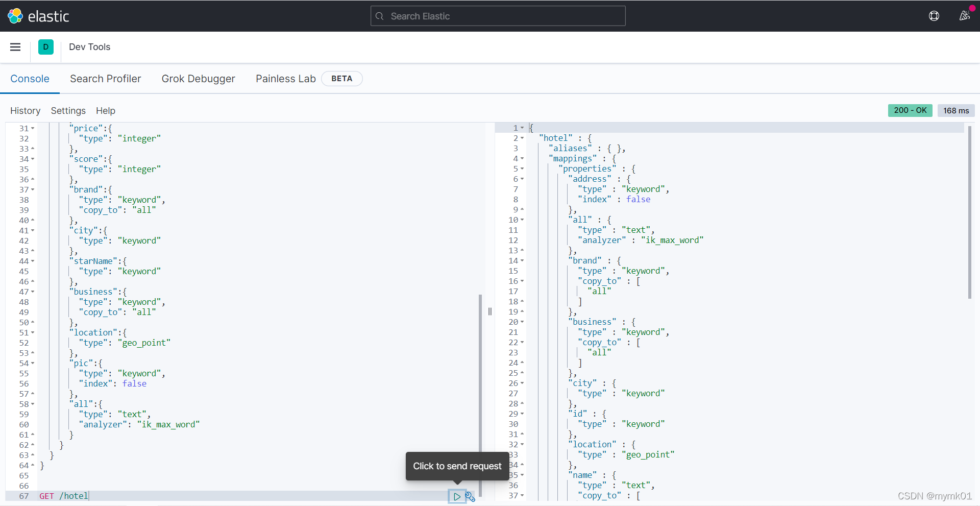Open the newsfeed celebration icon

[964, 16]
